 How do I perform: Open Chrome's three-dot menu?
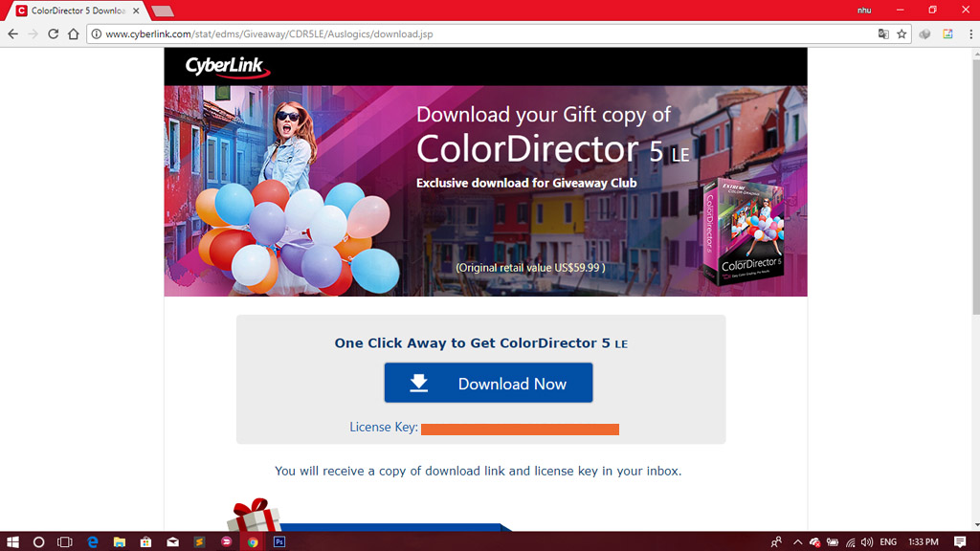970,34
